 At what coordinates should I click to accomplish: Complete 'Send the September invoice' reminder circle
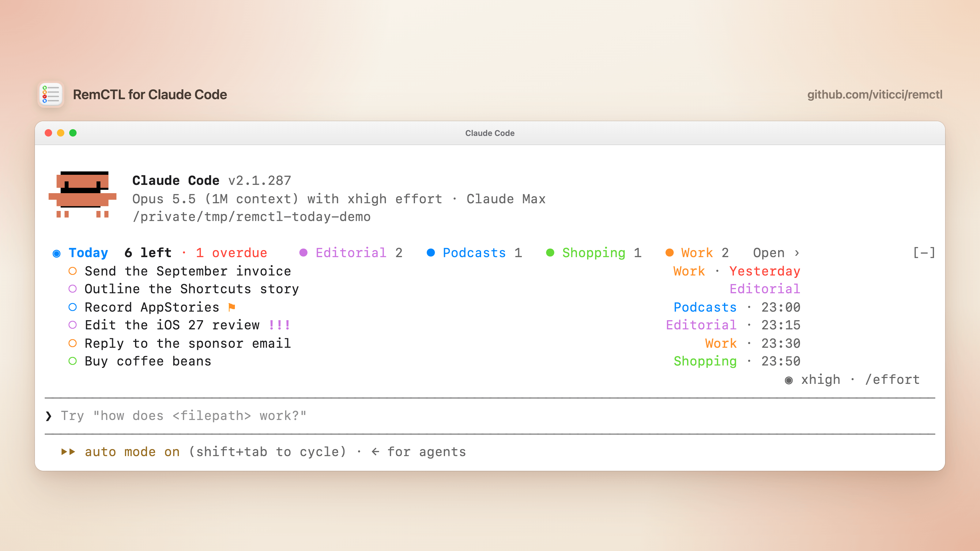click(x=73, y=271)
